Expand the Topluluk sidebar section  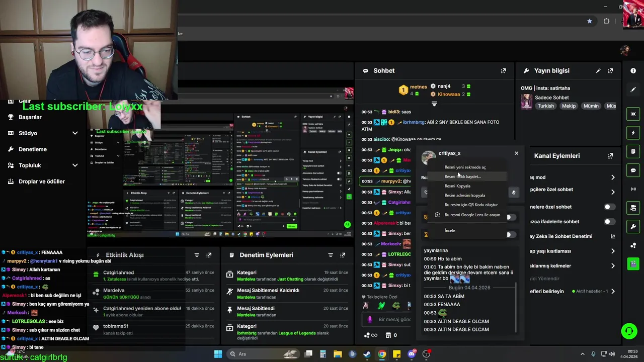[x=75, y=165]
